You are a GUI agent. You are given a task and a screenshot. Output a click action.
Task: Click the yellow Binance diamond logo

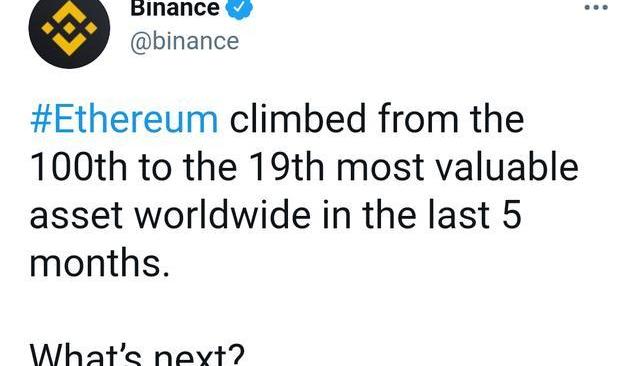click(69, 28)
